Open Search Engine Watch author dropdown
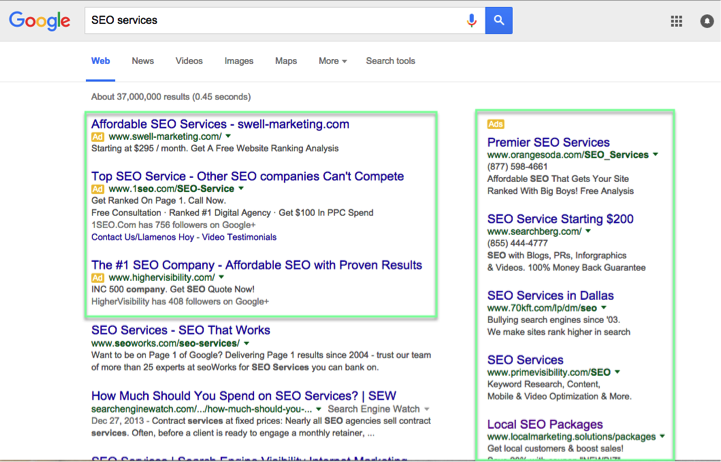This screenshot has width=721, height=462. point(427,409)
